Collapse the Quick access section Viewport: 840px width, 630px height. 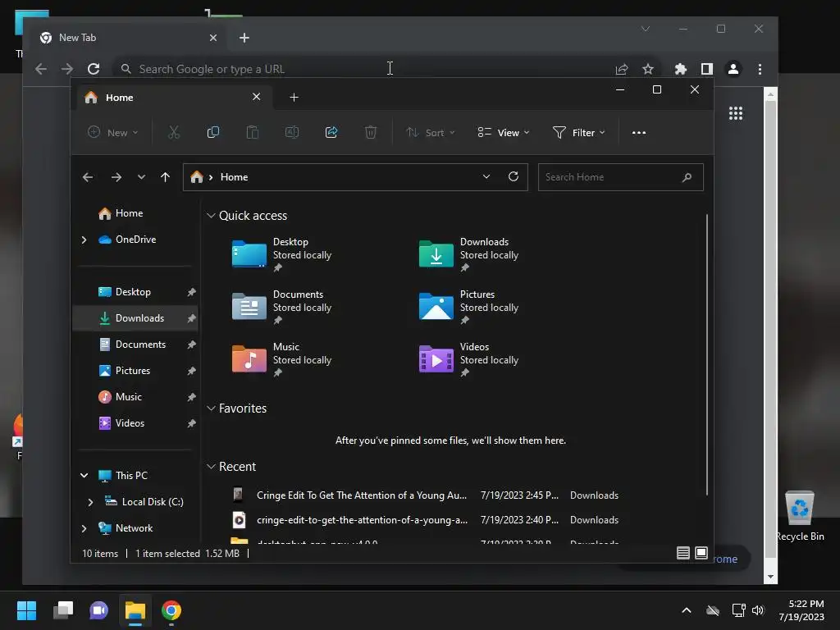[211, 216]
